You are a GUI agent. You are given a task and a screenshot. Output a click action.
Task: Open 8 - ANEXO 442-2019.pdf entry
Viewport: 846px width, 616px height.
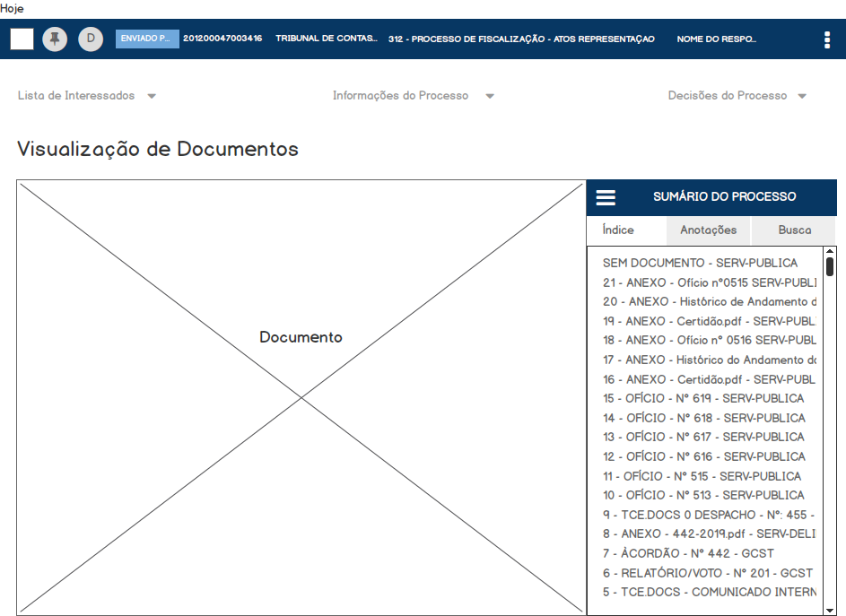707,534
